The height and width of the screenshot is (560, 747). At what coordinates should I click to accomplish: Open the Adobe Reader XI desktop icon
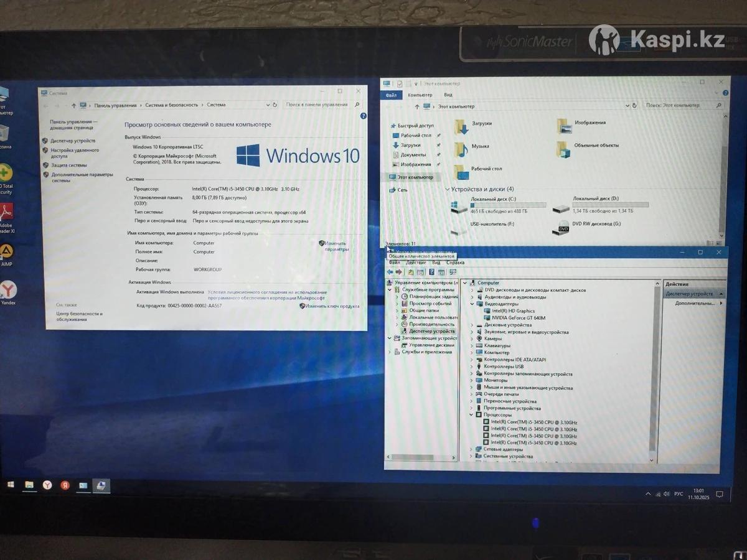click(x=6, y=213)
